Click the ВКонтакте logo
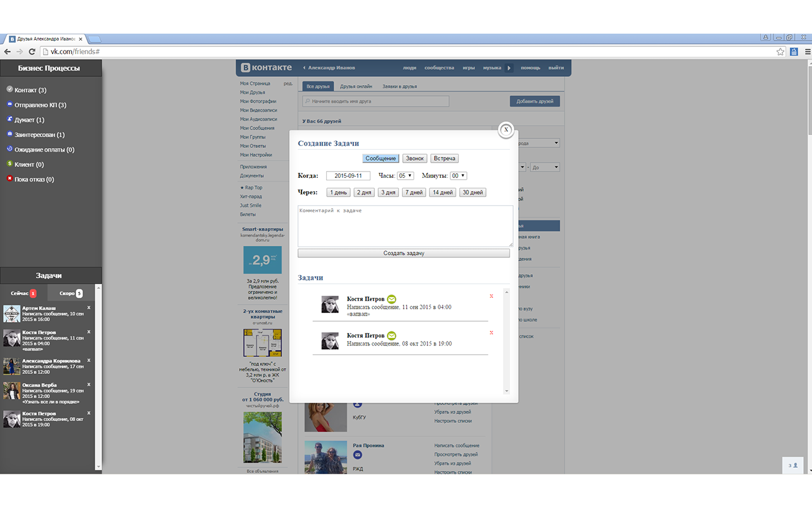Image resolution: width=812 pixels, height=508 pixels. click(x=266, y=67)
